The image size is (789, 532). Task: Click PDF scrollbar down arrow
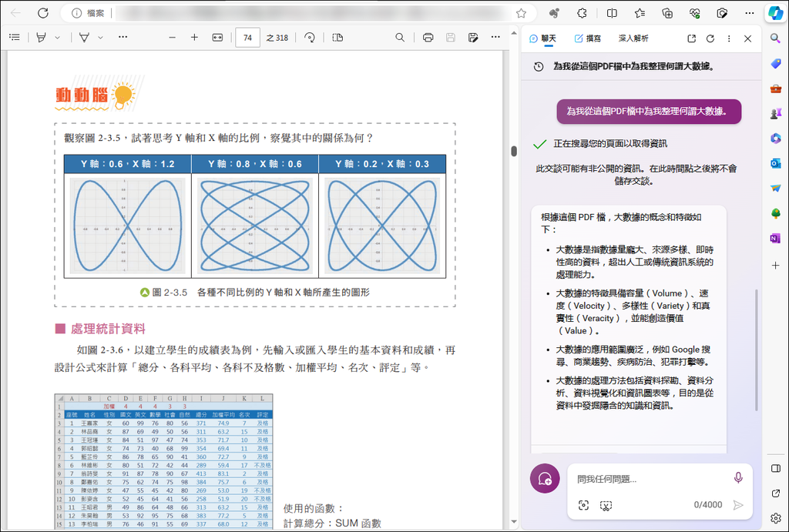[x=514, y=522]
